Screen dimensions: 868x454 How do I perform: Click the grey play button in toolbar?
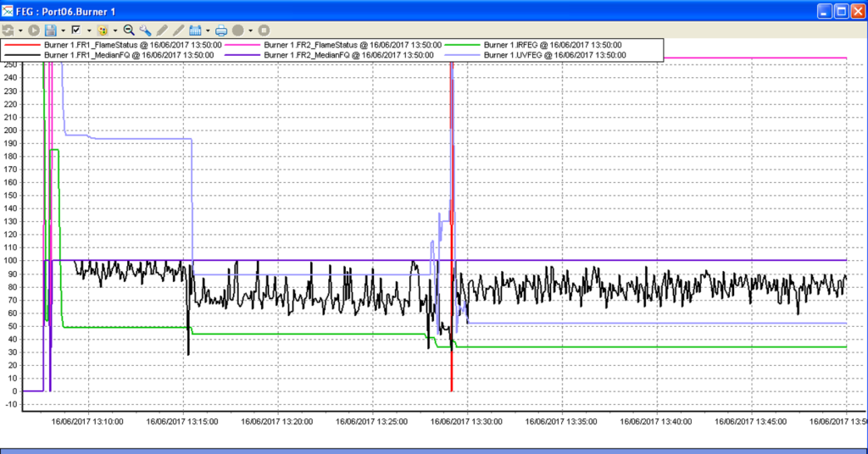tap(34, 30)
